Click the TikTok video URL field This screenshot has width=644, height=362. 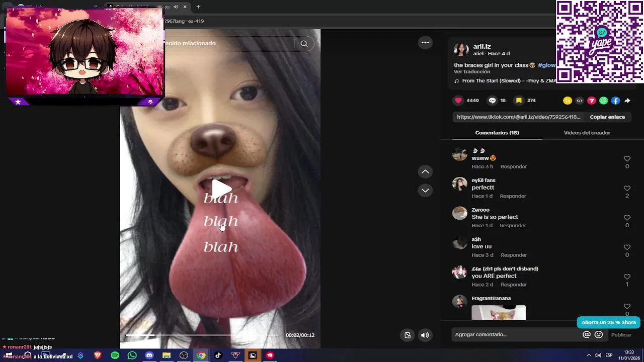[x=518, y=117]
